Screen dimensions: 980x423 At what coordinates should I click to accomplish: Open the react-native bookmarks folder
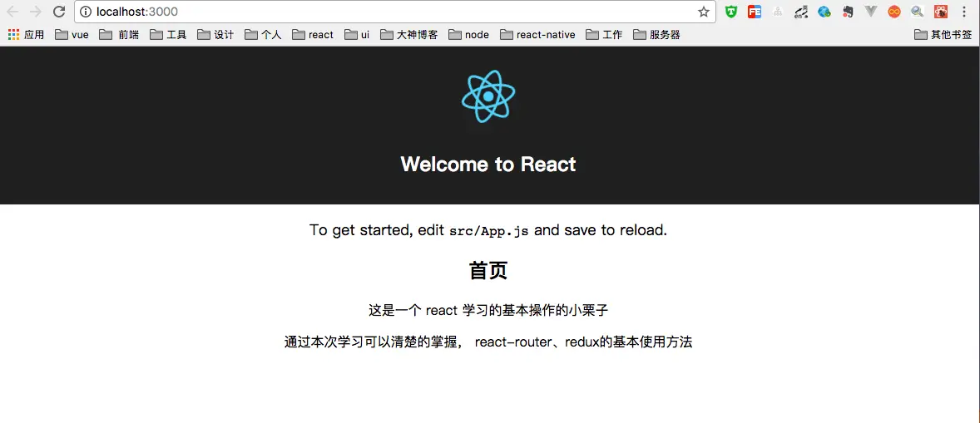(537, 35)
